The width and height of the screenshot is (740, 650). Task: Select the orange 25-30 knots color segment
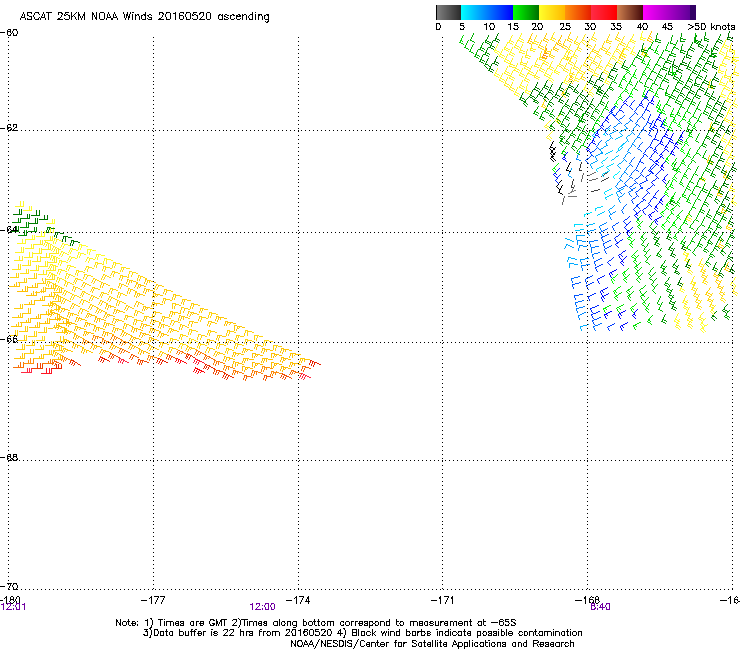click(x=578, y=12)
